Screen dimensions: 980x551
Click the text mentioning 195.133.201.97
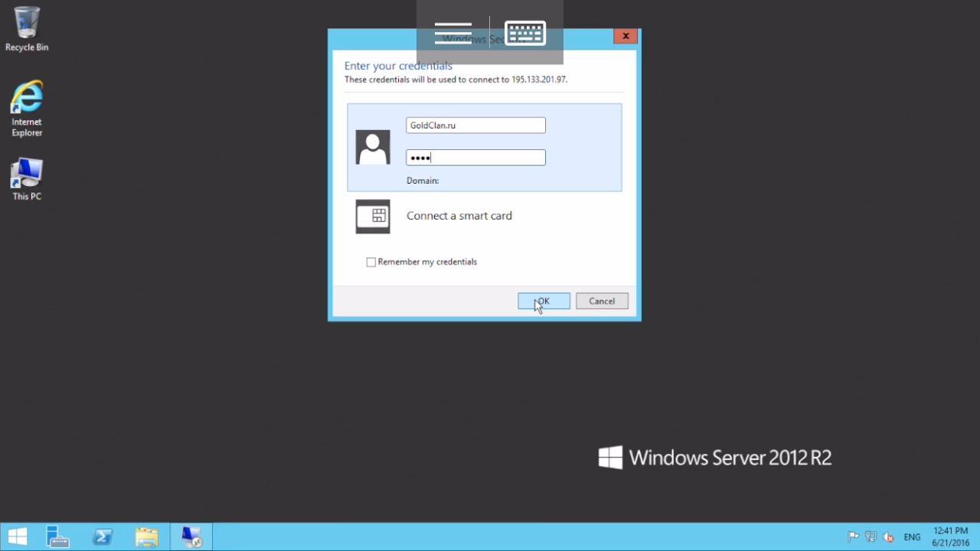[x=456, y=80]
